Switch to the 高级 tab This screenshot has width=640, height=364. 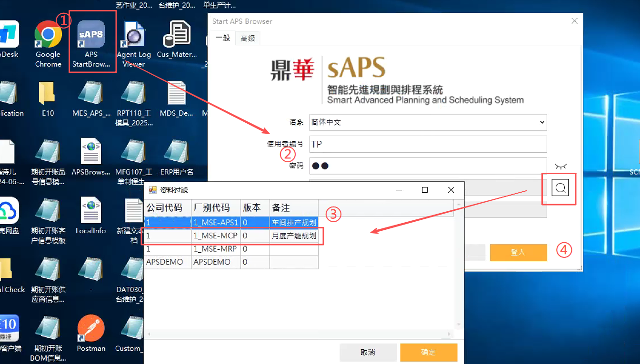pyautogui.click(x=248, y=38)
